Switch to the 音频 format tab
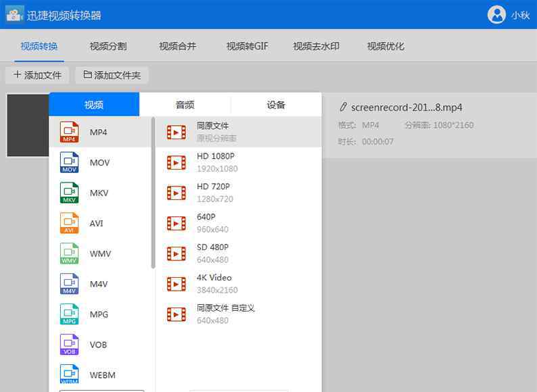 click(x=185, y=104)
